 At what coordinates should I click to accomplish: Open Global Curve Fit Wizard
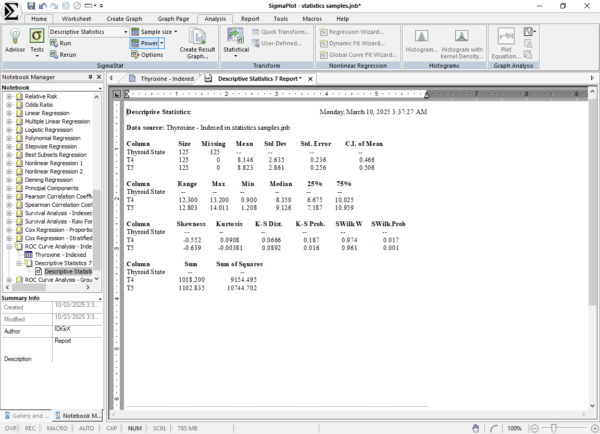pyautogui.click(x=359, y=55)
